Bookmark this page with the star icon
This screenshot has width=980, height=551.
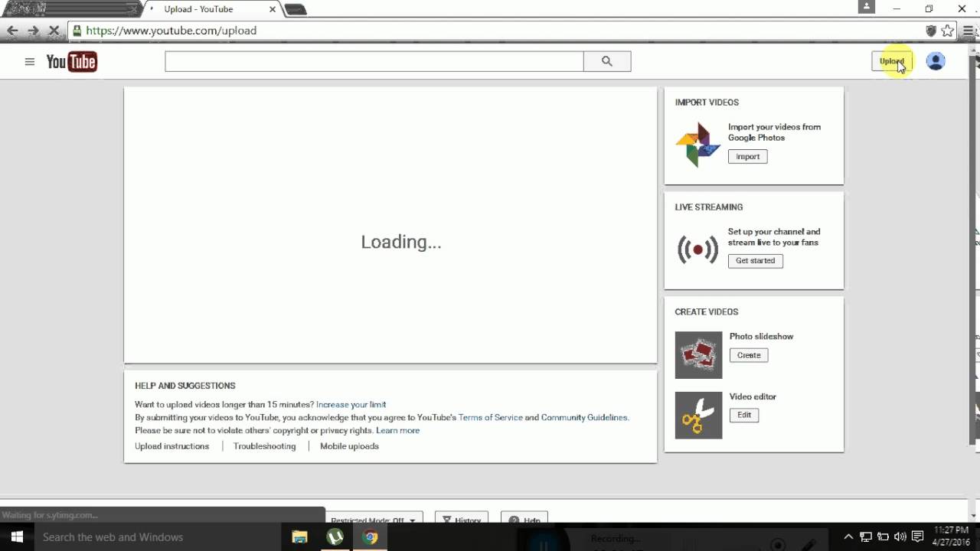(x=948, y=31)
